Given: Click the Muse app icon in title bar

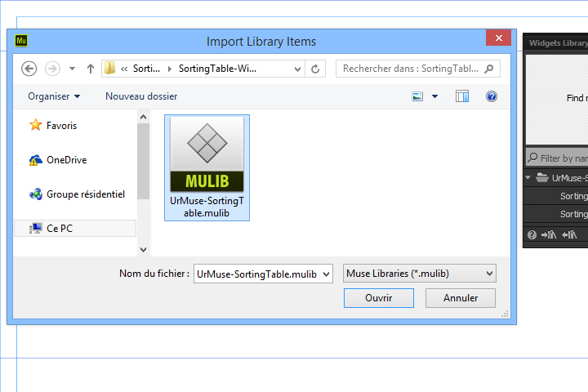Looking at the screenshot, I should point(21,41).
